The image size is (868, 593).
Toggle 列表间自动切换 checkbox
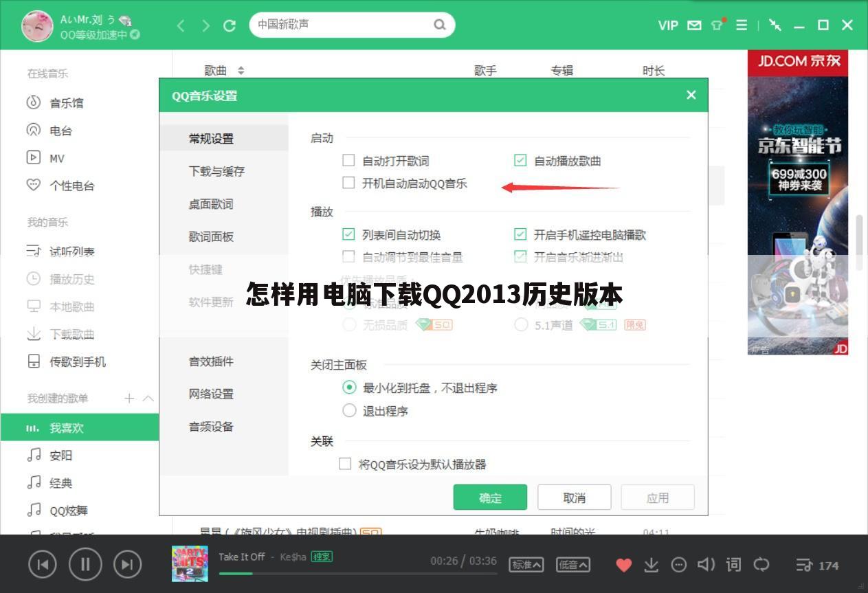pyautogui.click(x=348, y=234)
